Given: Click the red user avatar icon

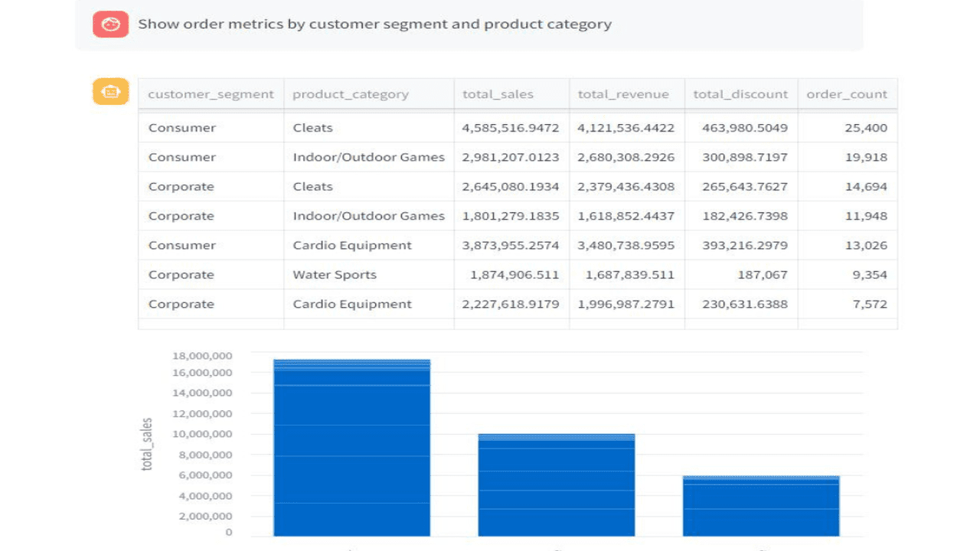Looking at the screenshot, I should [110, 24].
